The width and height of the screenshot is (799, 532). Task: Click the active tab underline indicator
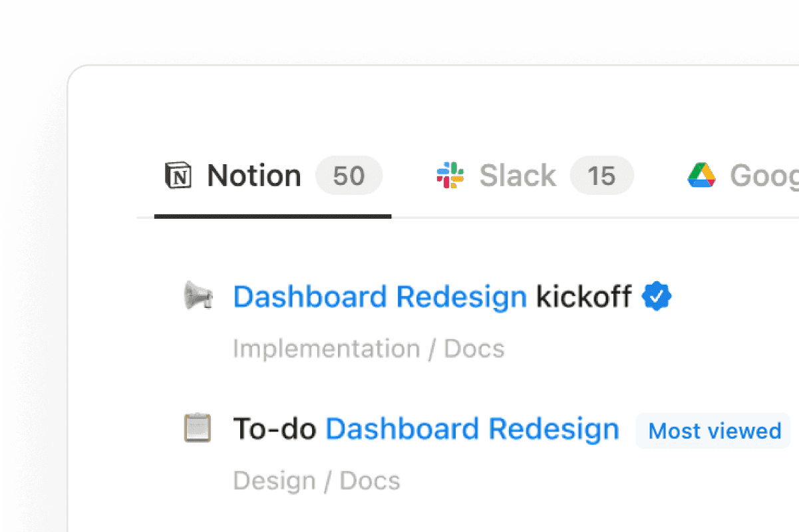pyautogui.click(x=273, y=216)
